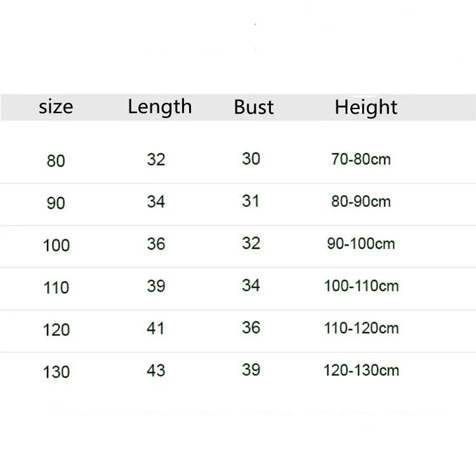Click the 'size' column header
The width and height of the screenshot is (476, 452).
56,107
